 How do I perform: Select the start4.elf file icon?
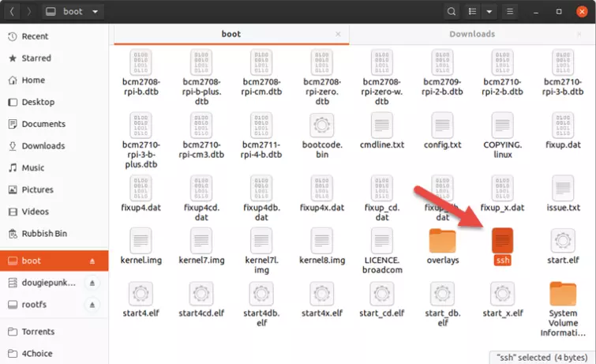click(x=141, y=293)
